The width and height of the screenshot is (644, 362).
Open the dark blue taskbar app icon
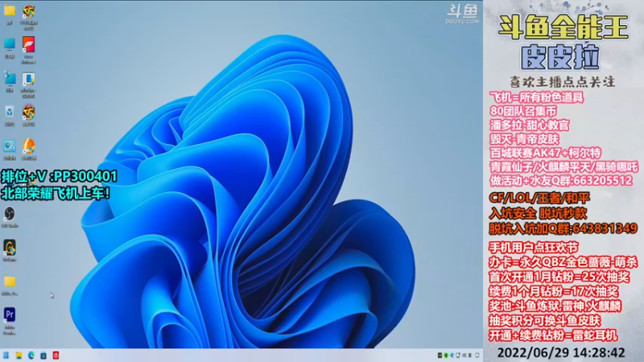(x=43, y=356)
